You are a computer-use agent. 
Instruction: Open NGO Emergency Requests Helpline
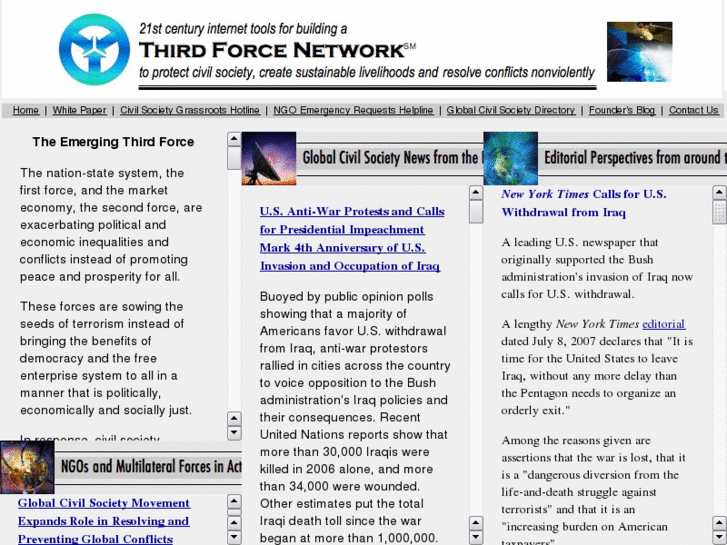(x=353, y=110)
